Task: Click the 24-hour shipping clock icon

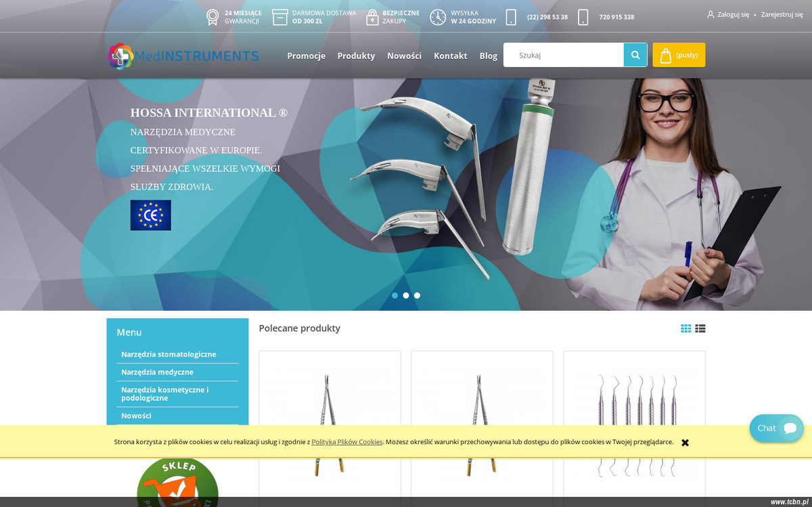Action: coord(438,17)
